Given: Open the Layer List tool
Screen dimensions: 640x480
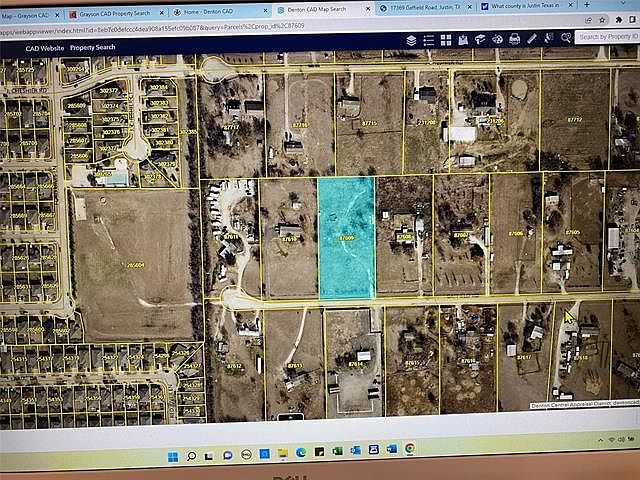Looking at the screenshot, I should coord(411,40).
